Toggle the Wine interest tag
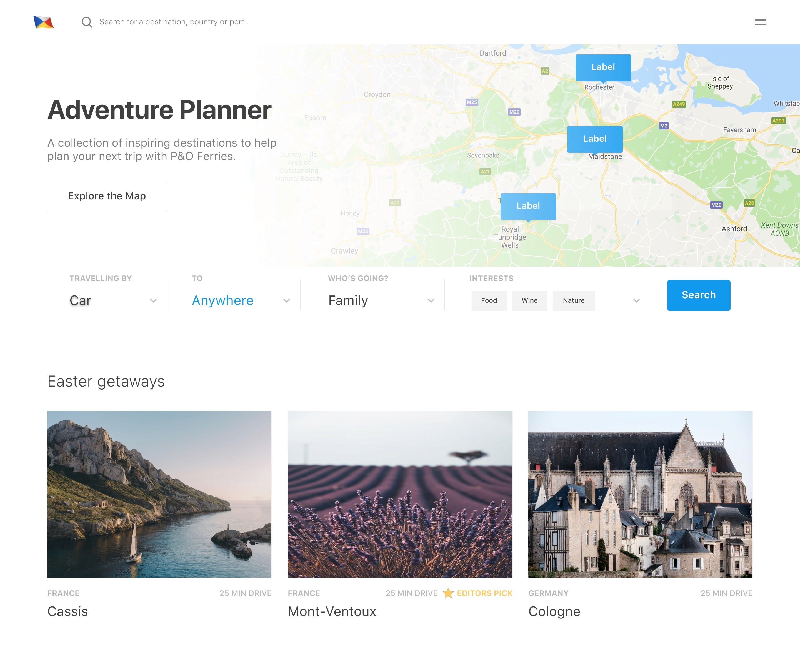Viewport: 800px width, 672px height. [x=529, y=300]
